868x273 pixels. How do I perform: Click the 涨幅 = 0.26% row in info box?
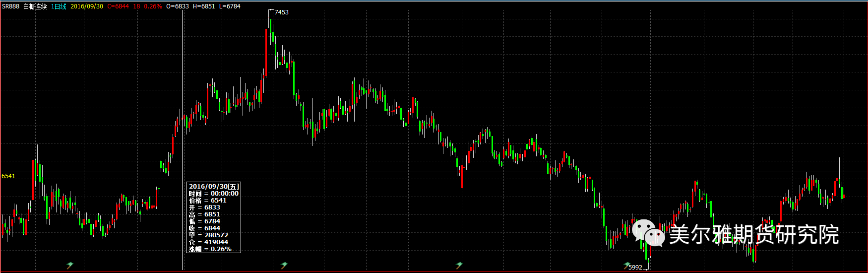click(x=210, y=249)
